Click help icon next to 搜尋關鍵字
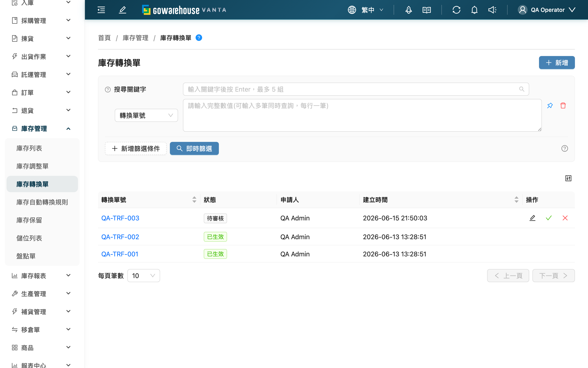Viewport: 588px width, 368px height. (108, 90)
